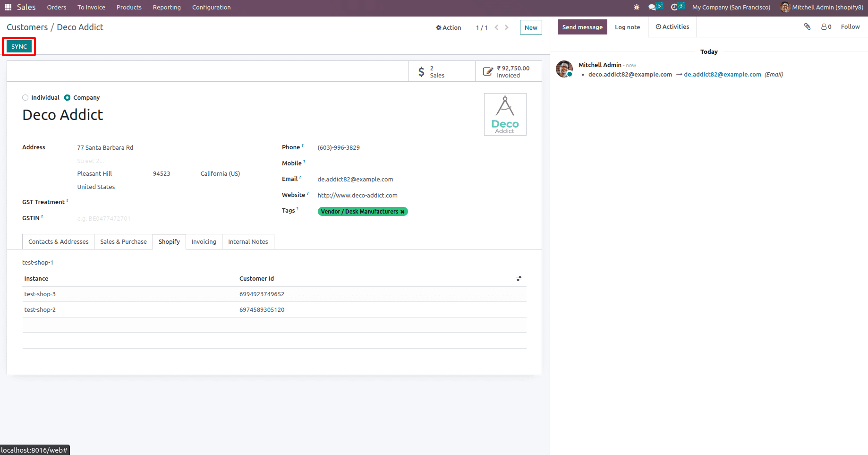Sort by Customer Id column header
The height and width of the screenshot is (455, 868).
(256, 279)
